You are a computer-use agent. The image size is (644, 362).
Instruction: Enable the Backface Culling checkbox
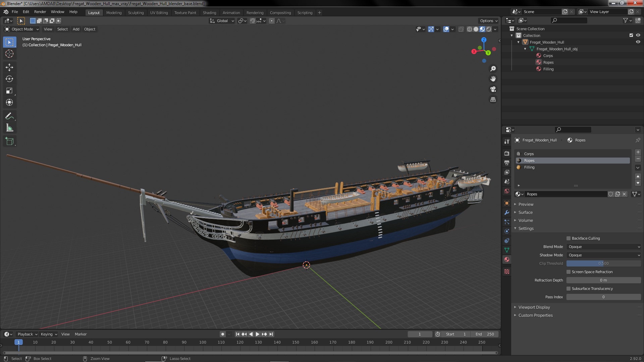tap(569, 238)
